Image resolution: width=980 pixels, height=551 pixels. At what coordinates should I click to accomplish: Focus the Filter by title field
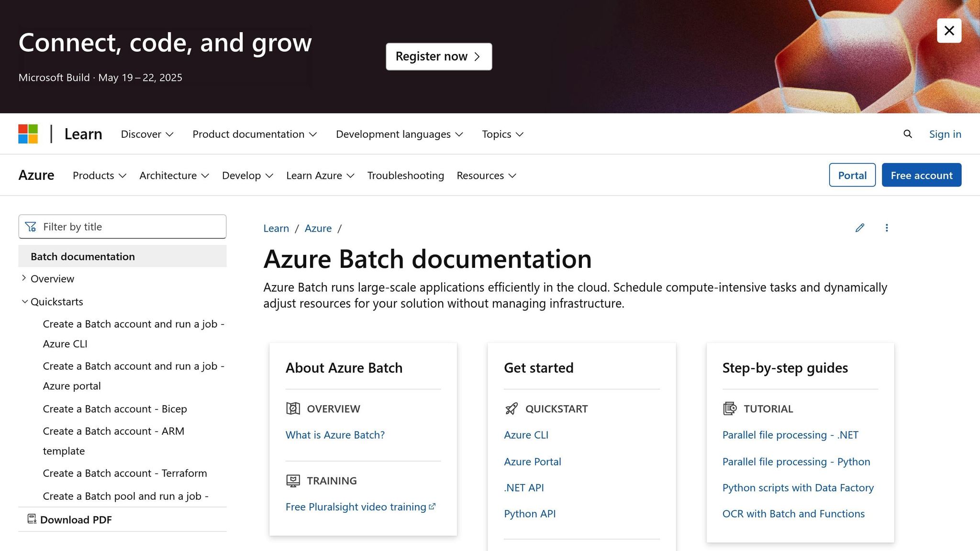click(122, 227)
